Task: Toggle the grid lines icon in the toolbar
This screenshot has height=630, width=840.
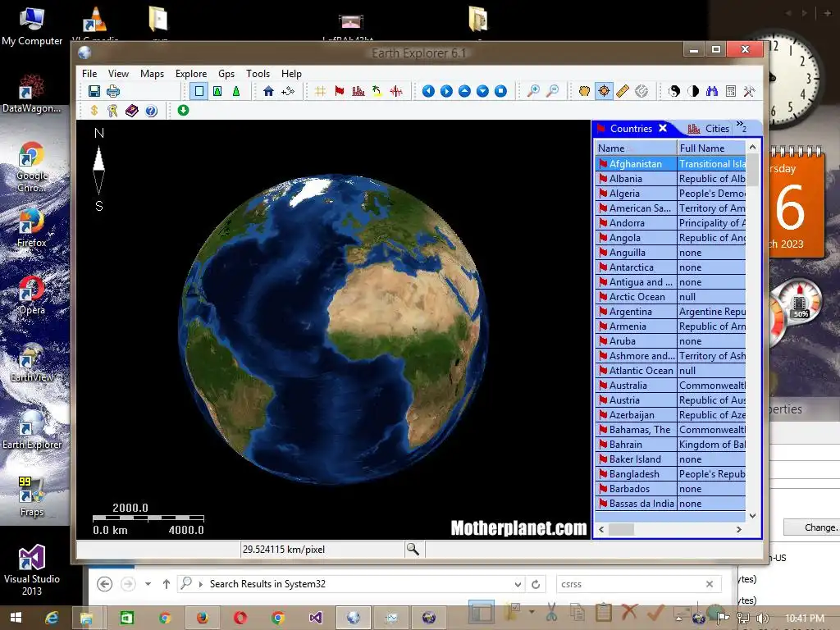Action: (x=321, y=91)
